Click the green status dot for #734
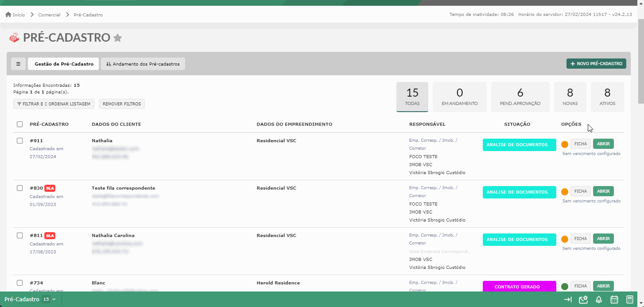 565,287
